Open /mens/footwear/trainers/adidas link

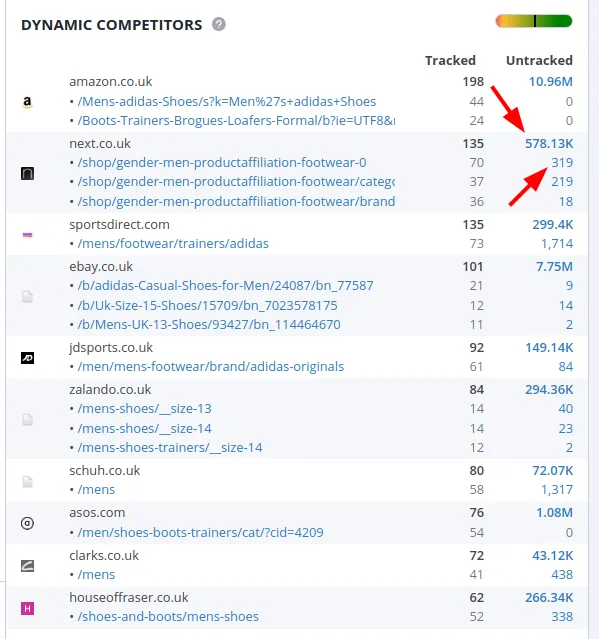tap(173, 244)
